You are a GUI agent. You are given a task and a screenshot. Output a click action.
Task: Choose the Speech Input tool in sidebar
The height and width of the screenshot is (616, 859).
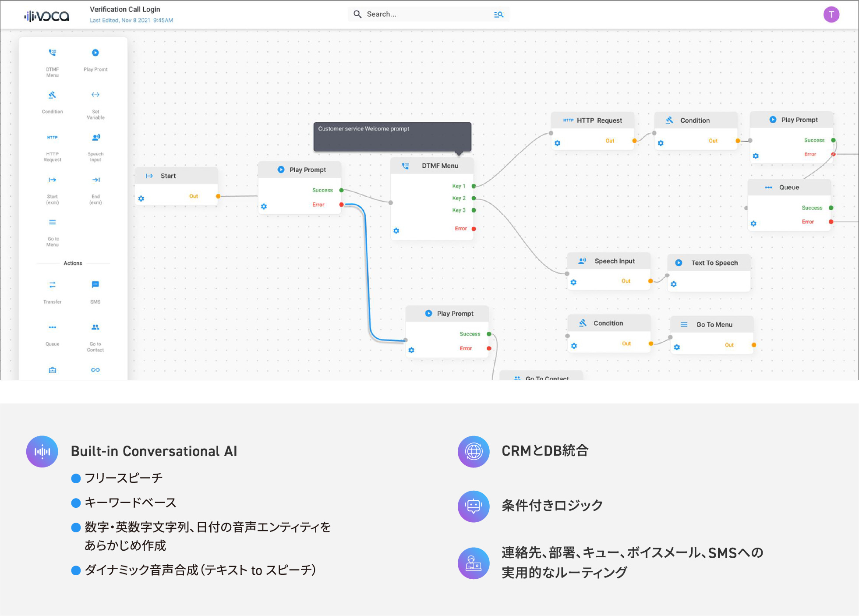pos(95,148)
